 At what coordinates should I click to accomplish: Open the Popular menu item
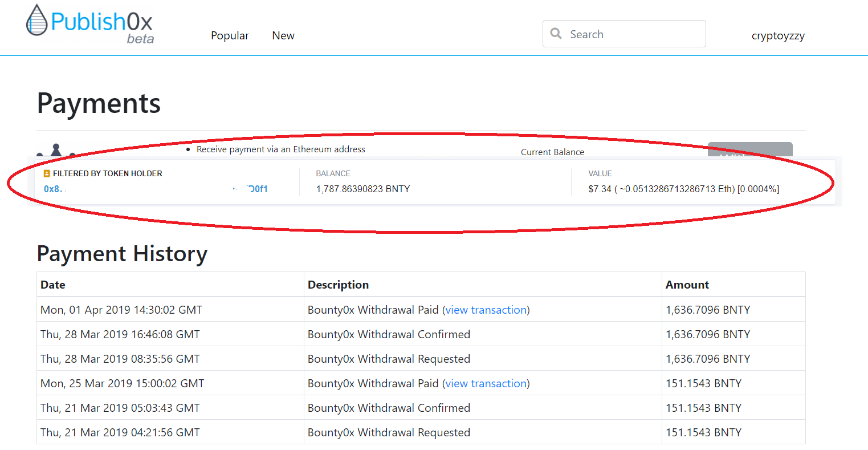[x=230, y=35]
